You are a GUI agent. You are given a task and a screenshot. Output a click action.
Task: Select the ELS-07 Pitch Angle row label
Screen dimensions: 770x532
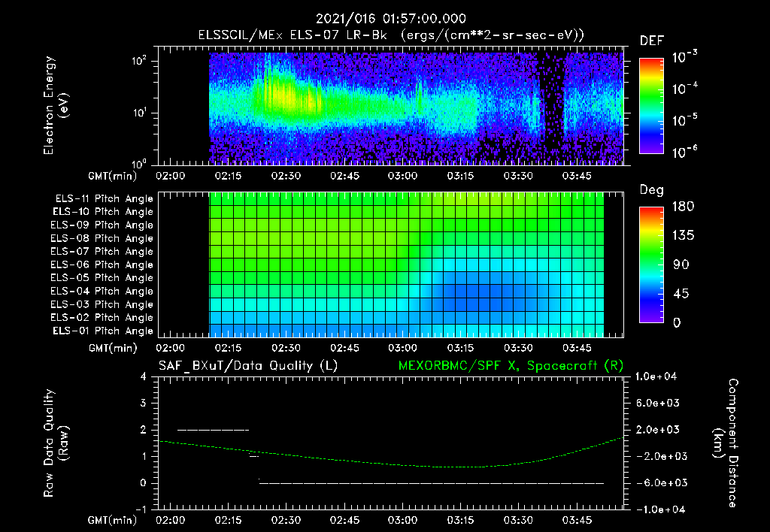click(102, 251)
